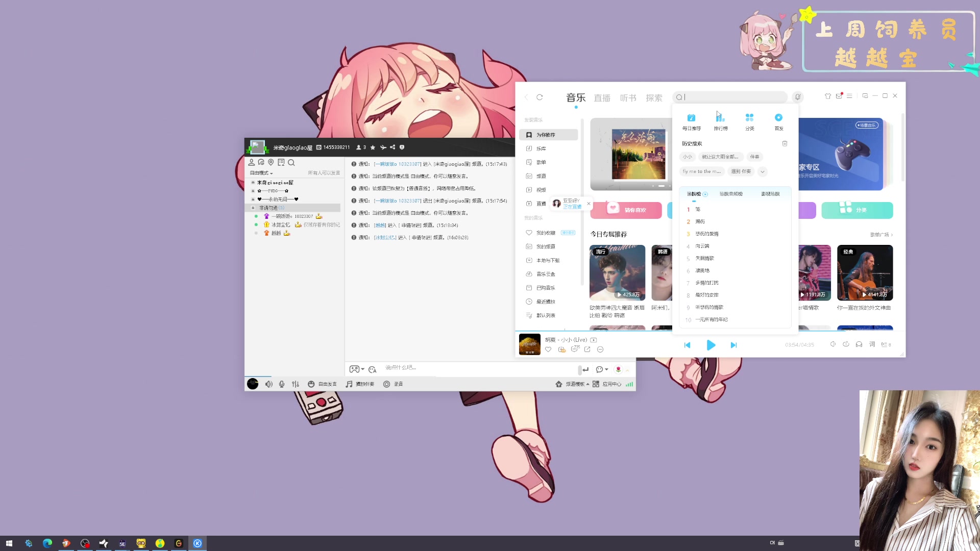Viewport: 980px width, 551px height.
Task: Switch to the 探索 top tab
Action: [654, 98]
